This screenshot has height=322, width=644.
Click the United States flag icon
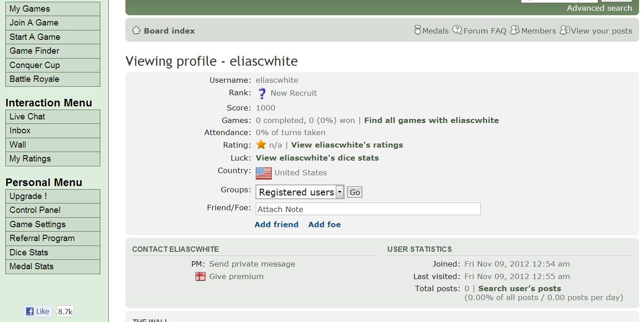(264, 173)
